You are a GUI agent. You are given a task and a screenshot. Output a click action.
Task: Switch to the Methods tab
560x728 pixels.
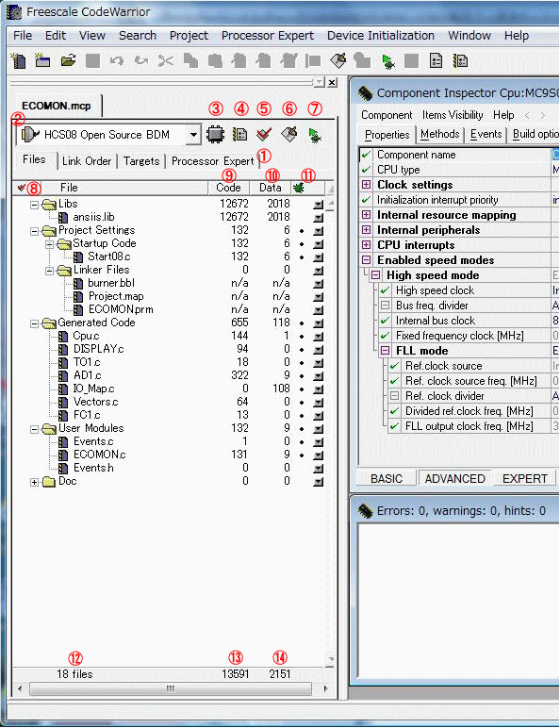click(439, 134)
